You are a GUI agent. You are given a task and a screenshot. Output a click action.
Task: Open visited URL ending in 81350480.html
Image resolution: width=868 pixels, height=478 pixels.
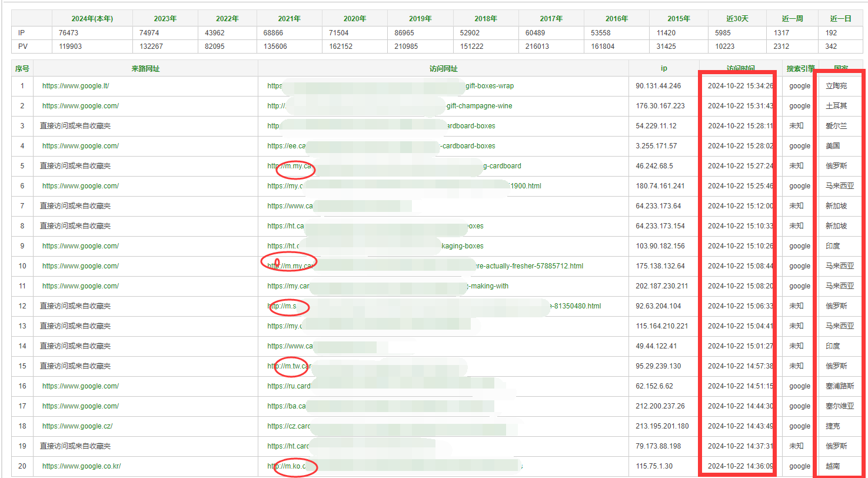434,306
